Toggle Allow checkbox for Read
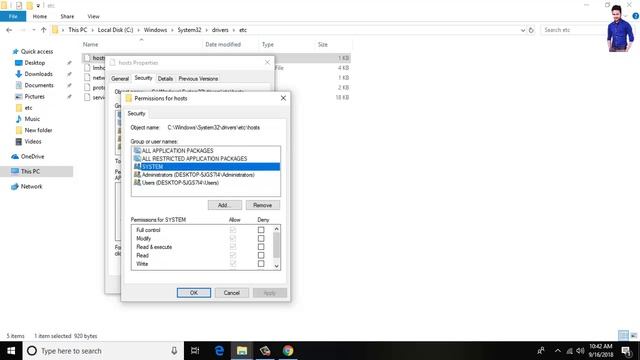Image resolution: width=640 pixels, height=360 pixels. pyautogui.click(x=233, y=256)
